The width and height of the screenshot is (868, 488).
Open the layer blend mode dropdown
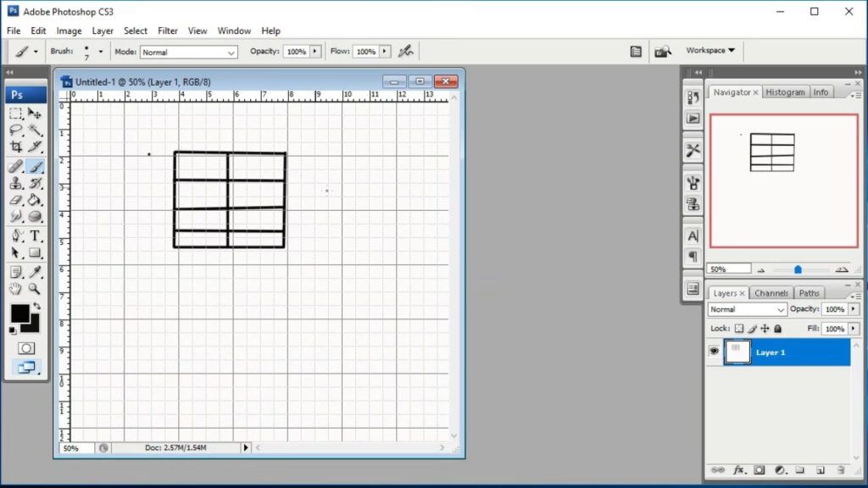click(x=748, y=310)
